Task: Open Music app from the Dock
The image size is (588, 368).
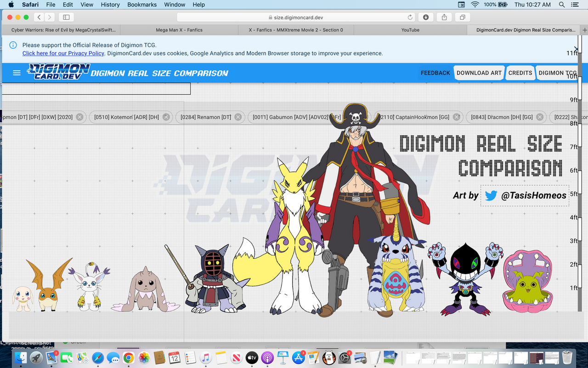Action: coord(205,357)
